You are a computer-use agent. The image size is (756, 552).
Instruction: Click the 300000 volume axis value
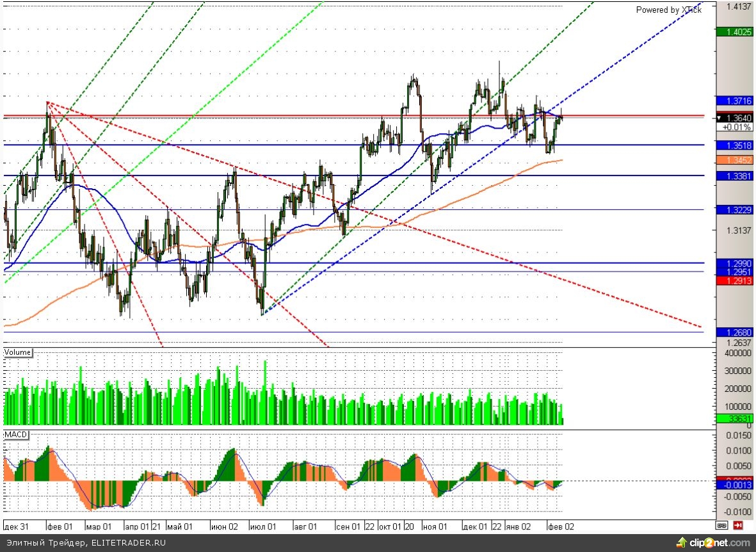point(737,371)
